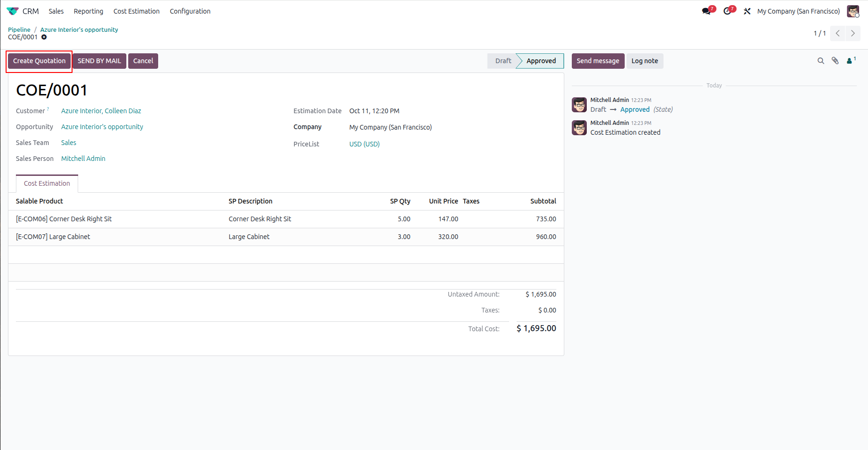
Task: Click the CRM app logo icon
Action: tap(13, 11)
